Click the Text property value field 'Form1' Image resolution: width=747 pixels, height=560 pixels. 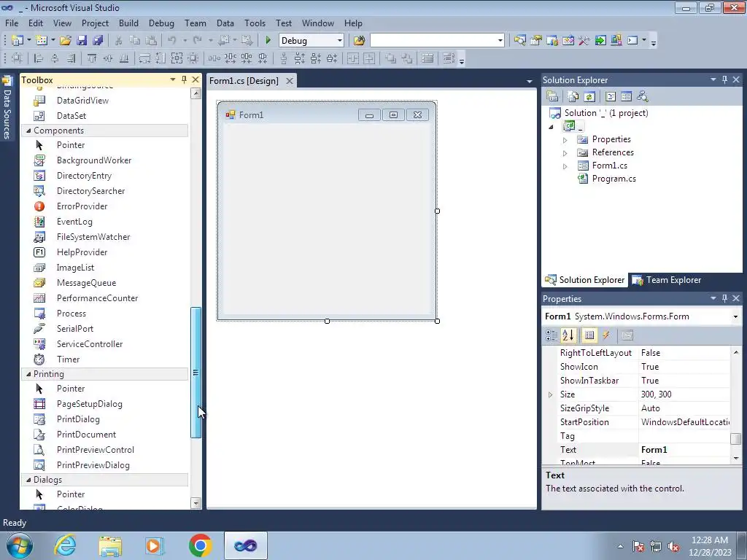click(x=684, y=450)
